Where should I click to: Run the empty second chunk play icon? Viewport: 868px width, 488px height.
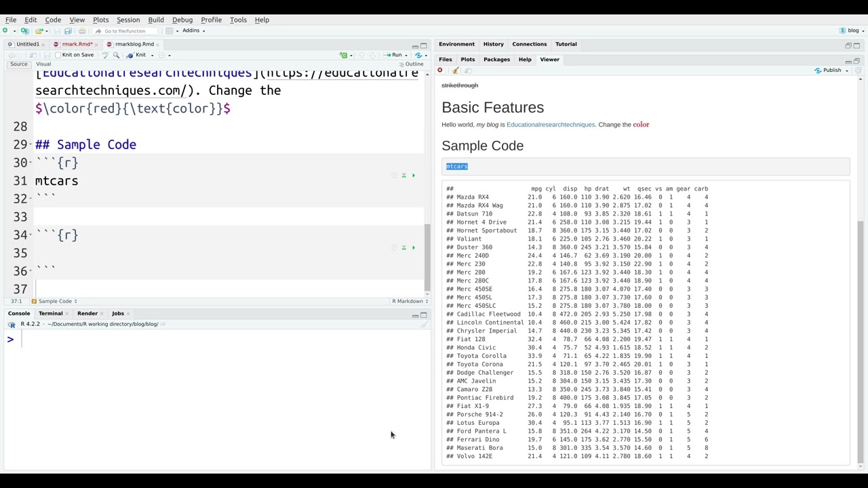coord(413,247)
